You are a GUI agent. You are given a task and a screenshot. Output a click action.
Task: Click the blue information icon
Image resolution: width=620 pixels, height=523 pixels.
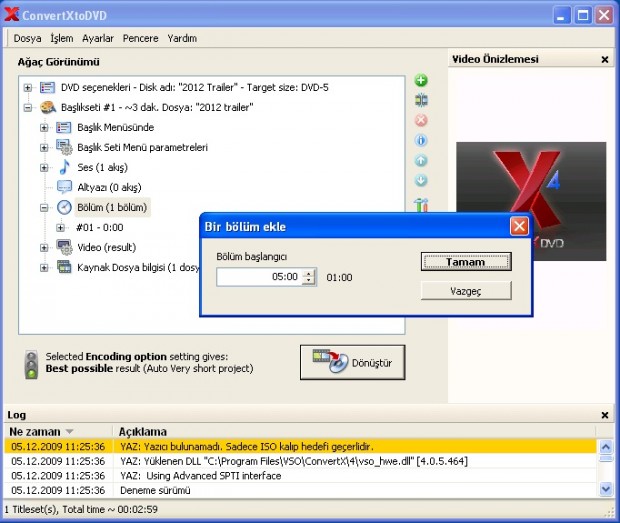point(421,140)
